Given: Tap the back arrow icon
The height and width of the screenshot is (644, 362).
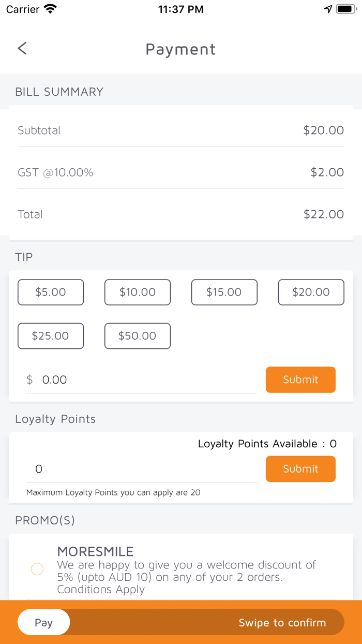Looking at the screenshot, I should coord(22,49).
